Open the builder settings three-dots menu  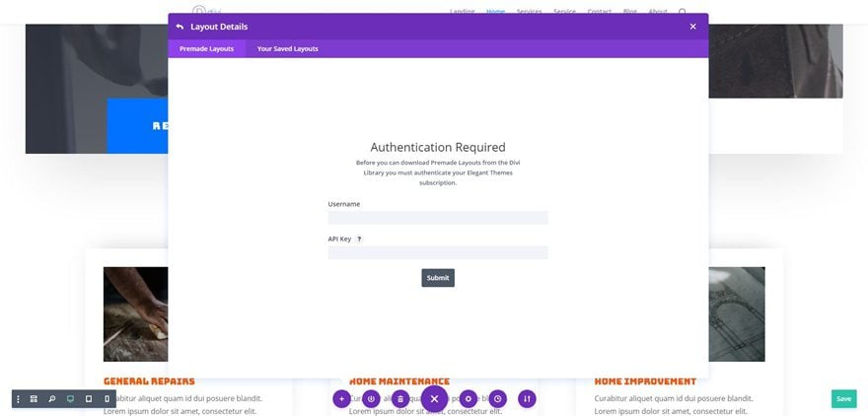[x=19, y=399]
